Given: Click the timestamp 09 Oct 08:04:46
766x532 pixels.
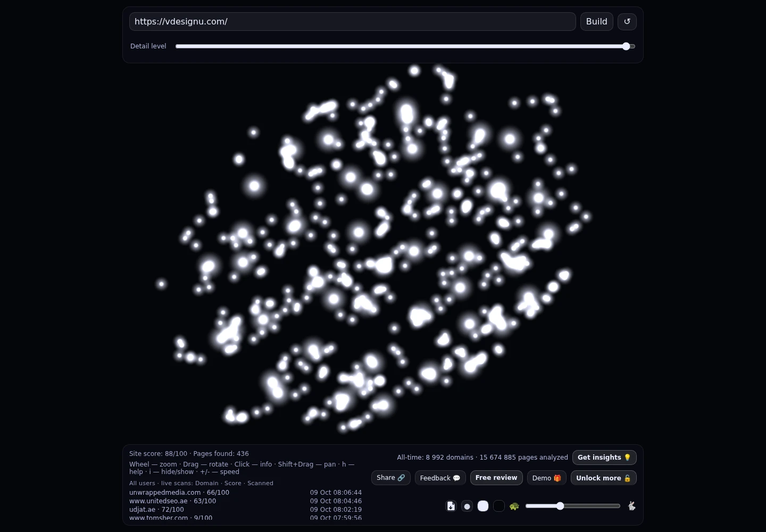Looking at the screenshot, I should pos(336,501).
